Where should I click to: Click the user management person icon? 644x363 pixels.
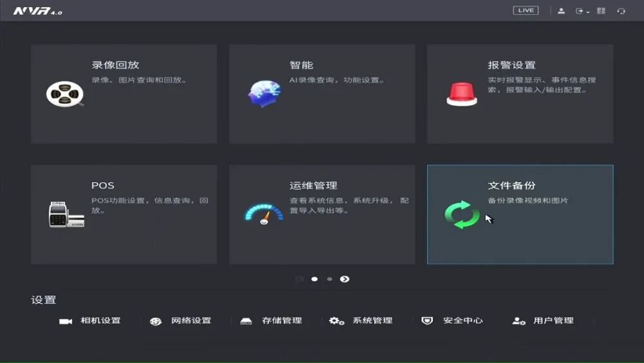pos(518,321)
